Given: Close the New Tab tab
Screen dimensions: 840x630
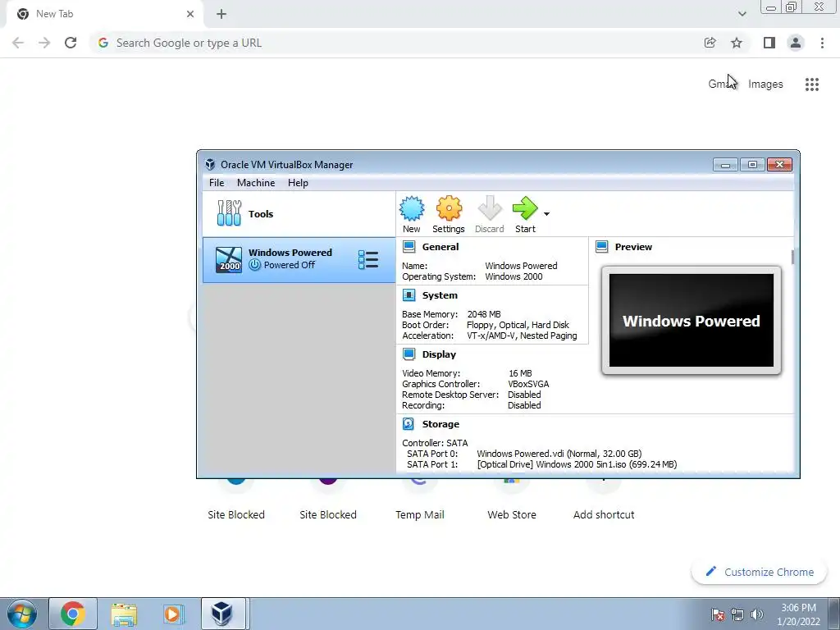Looking at the screenshot, I should click(190, 14).
